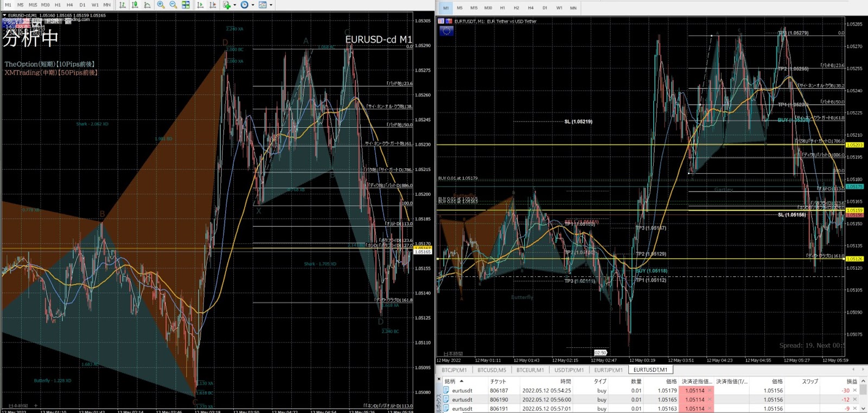Sort orders by 銘柄 column header
The height and width of the screenshot is (413, 868).
(450, 382)
